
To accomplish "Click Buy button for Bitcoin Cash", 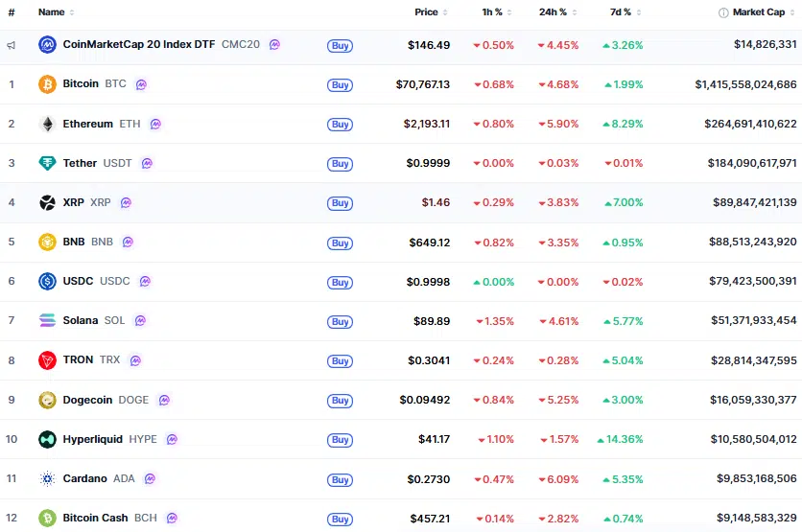I will tap(341, 520).
